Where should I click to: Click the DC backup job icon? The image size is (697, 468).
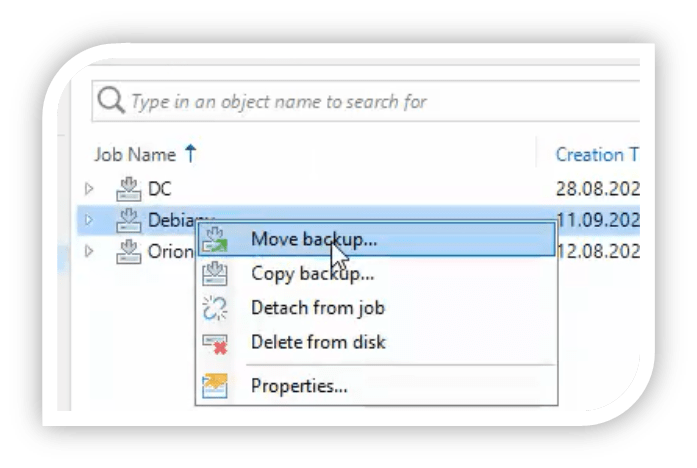128,187
